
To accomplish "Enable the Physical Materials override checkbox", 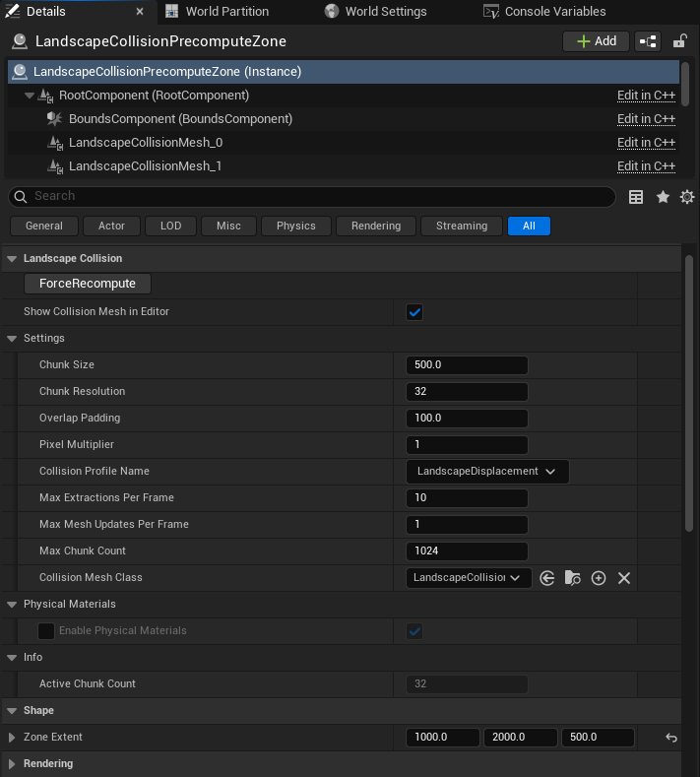I will pos(46,631).
